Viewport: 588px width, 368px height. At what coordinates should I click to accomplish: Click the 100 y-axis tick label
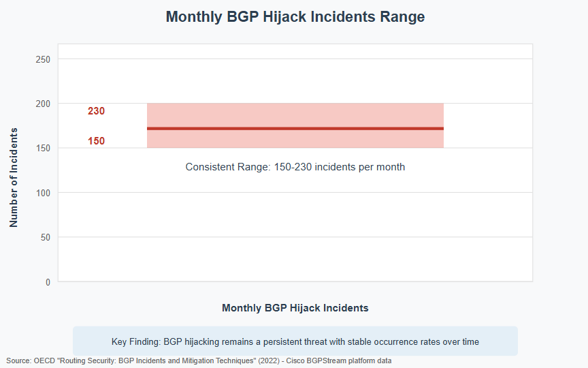click(43, 193)
